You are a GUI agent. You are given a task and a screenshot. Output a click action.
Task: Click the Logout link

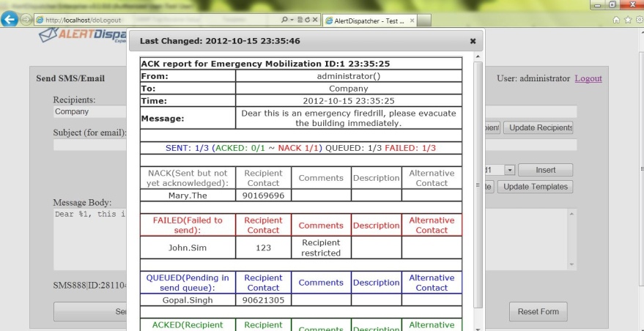(x=588, y=78)
